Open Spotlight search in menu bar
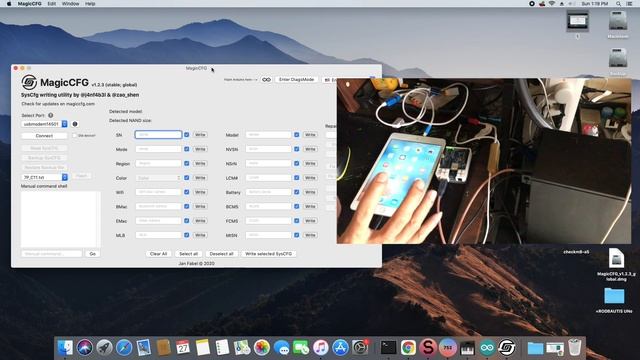Viewport: 640px width, 360px height. tap(619, 4)
